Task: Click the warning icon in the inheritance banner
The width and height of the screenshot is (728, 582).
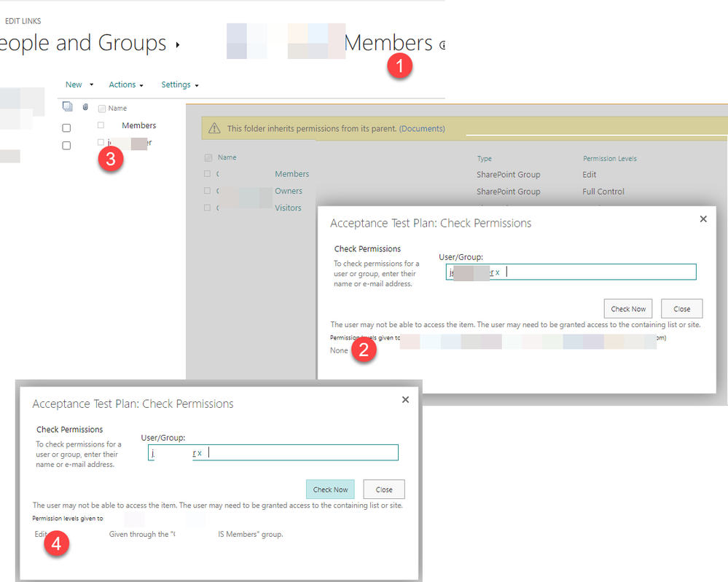Action: click(214, 128)
